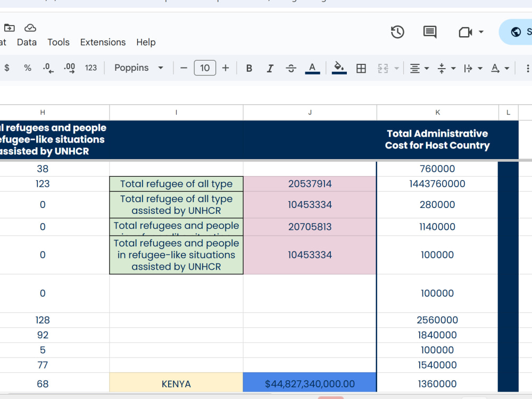Click the increase font size plus button
Image resolution: width=532 pixels, height=399 pixels.
point(225,68)
